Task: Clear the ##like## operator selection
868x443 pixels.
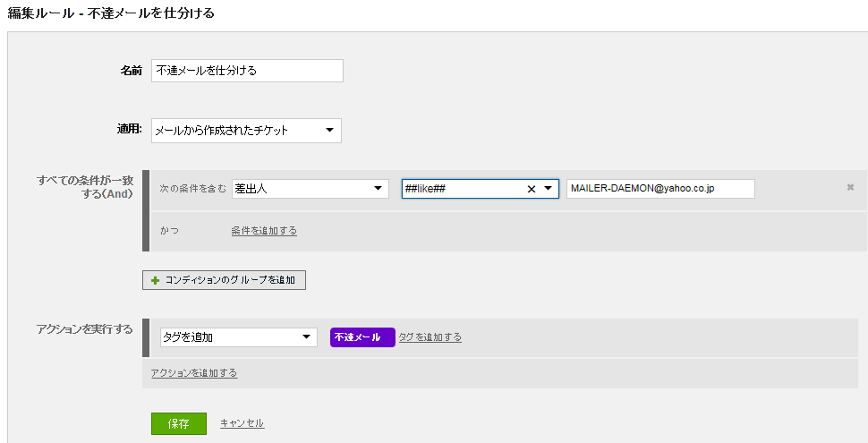Action: 532,189
